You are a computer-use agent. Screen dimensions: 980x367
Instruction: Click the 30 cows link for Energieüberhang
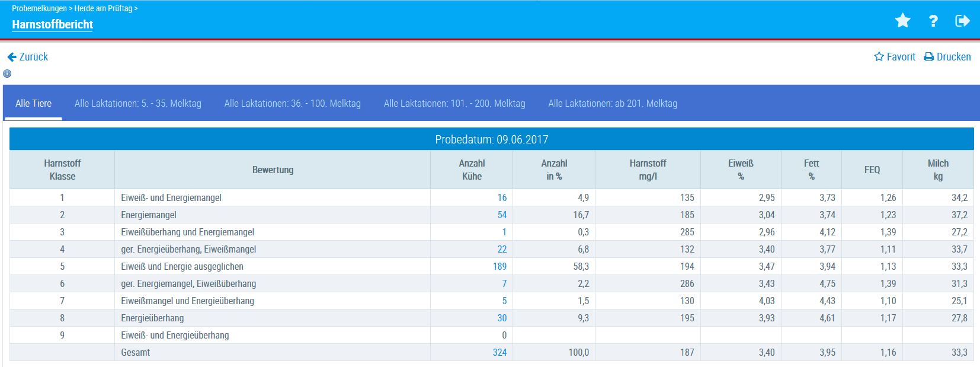[x=501, y=318]
